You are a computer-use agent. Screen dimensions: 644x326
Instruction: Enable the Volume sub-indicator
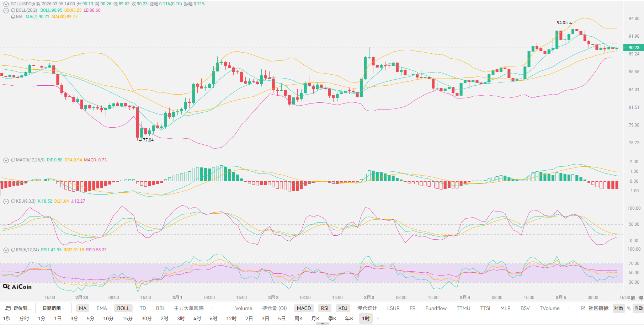tap(244, 308)
